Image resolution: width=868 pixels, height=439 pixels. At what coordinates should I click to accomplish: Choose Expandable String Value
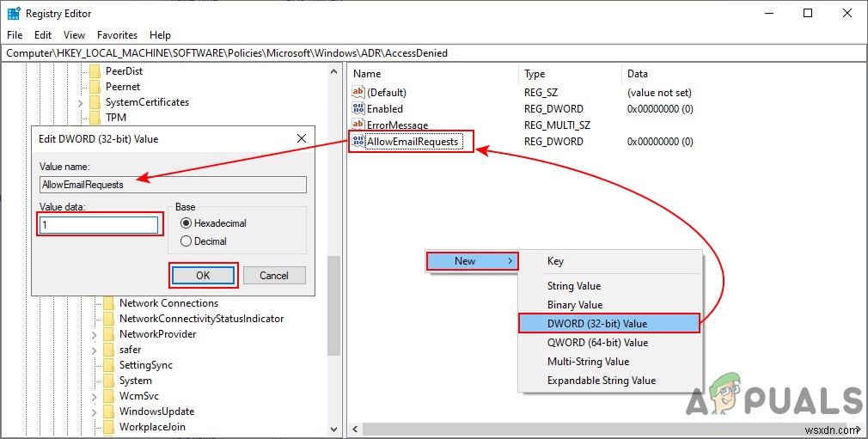[x=609, y=381]
